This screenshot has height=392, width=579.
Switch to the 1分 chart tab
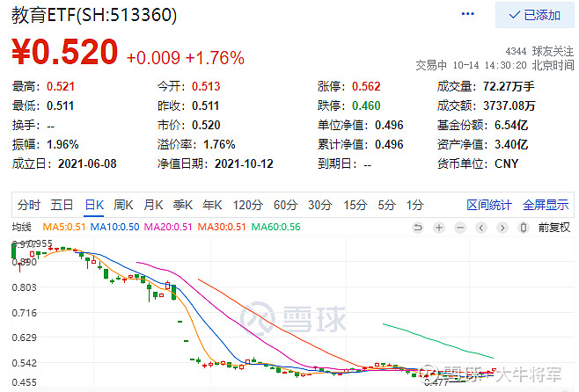tap(414, 205)
